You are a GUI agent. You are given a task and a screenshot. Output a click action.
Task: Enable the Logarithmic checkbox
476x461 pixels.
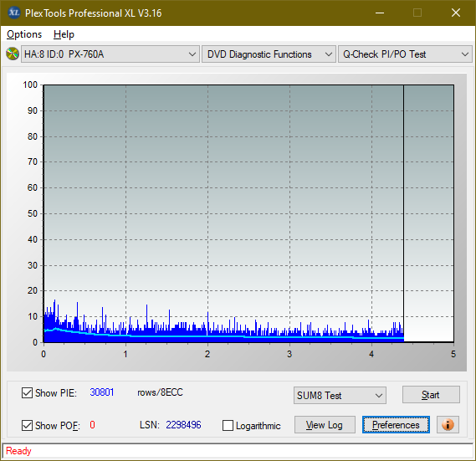[228, 426]
